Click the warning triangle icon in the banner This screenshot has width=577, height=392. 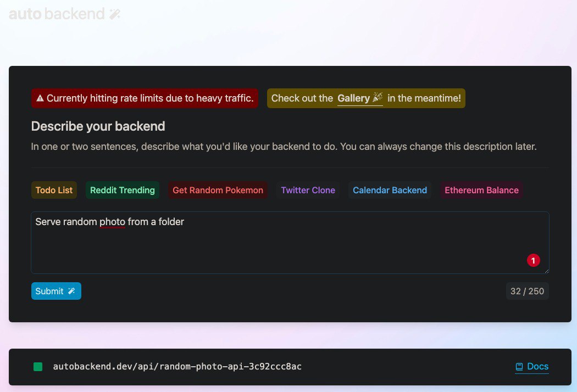[x=40, y=99]
